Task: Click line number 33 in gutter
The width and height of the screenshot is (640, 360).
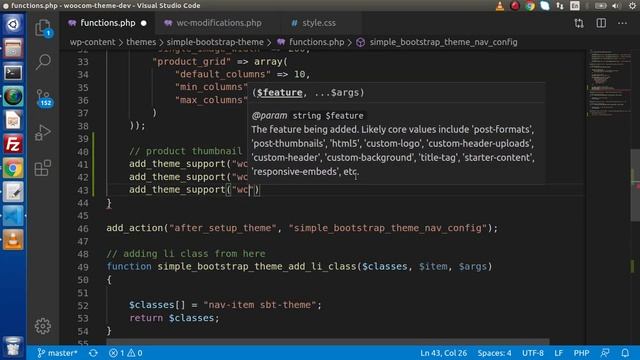Action: [x=83, y=62]
